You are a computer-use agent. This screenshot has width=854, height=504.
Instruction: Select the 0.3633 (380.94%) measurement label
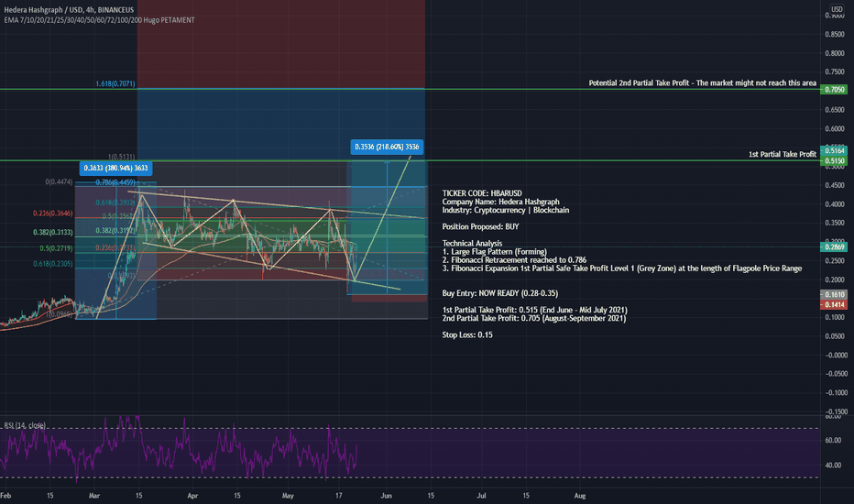tap(115, 168)
